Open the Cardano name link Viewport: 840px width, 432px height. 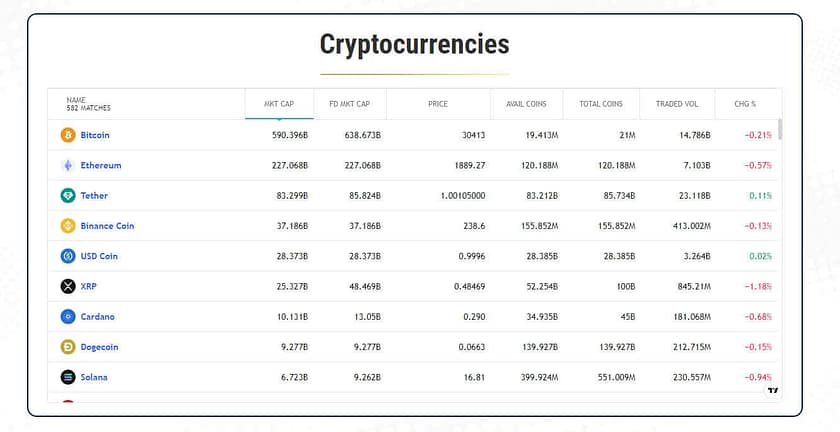pos(98,317)
